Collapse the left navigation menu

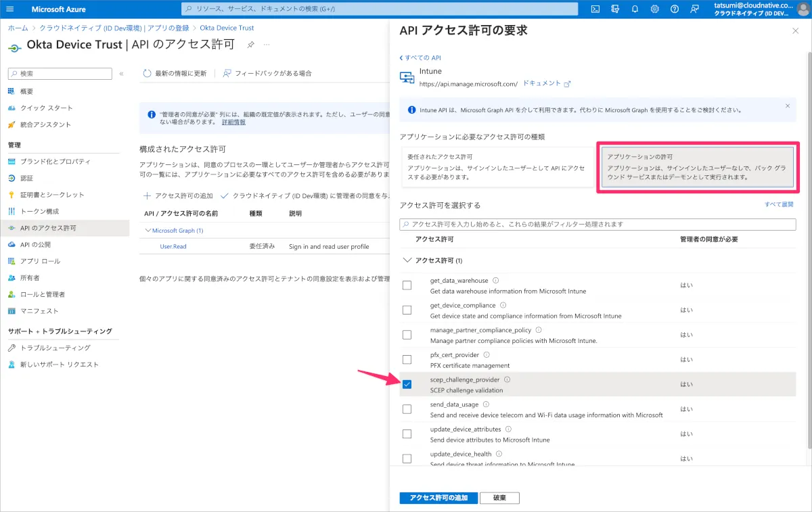click(x=121, y=74)
